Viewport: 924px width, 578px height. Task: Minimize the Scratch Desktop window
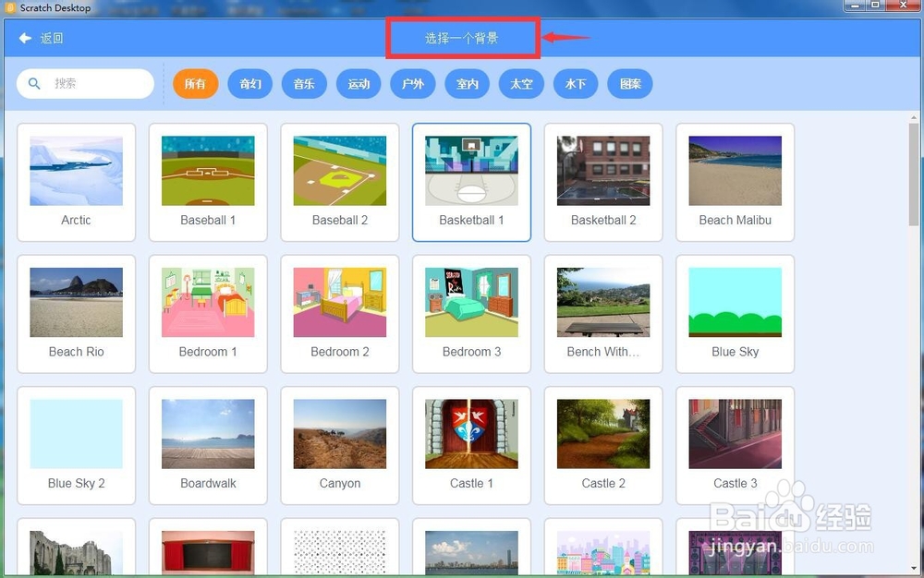coord(855,6)
